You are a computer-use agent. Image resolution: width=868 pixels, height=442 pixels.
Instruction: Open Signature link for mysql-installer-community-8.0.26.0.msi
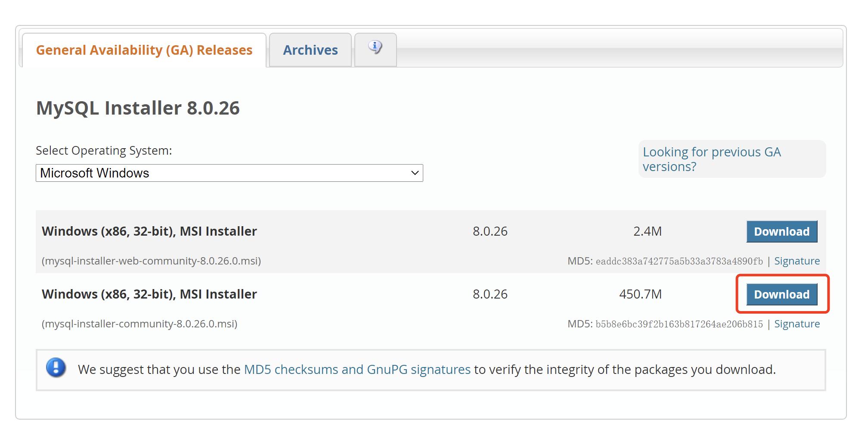coord(797,324)
